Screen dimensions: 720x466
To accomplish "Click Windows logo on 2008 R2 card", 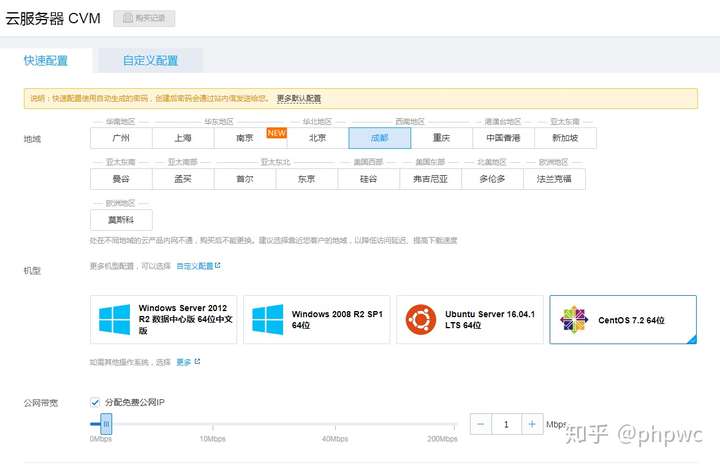I will pyautogui.click(x=268, y=320).
